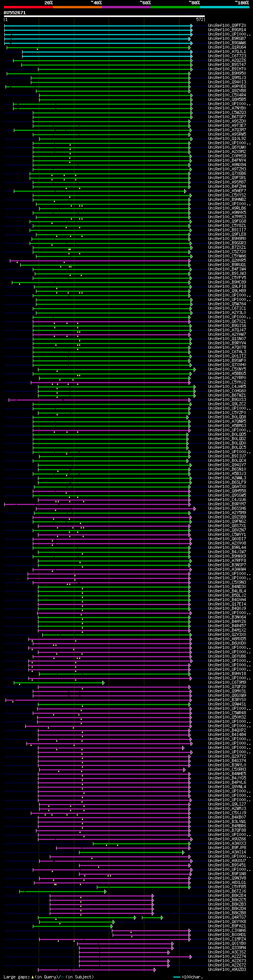The height and width of the screenshot is (980, 253).
Task: Click the green alignment bar for UniRef100_B9ST47
Action: [107, 65]
